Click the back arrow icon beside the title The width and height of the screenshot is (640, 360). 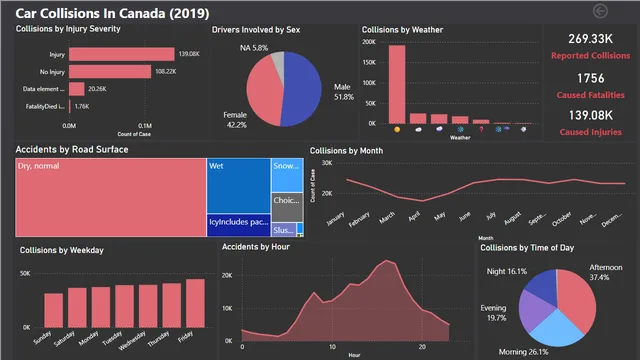[600, 11]
